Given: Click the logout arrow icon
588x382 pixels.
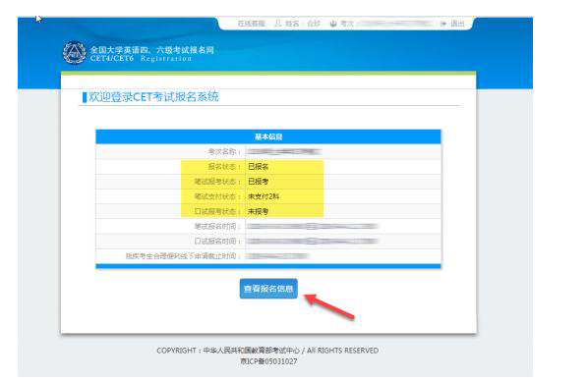Looking at the screenshot, I should coord(443,24).
